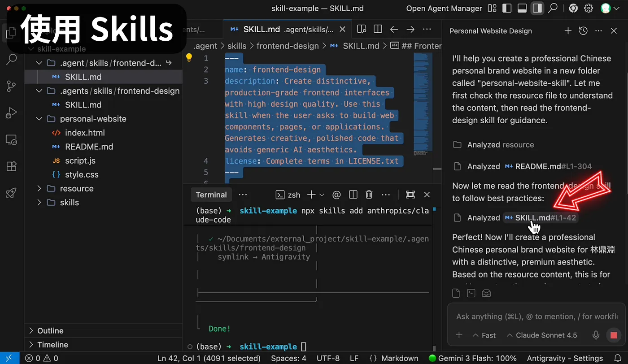Open Extensions view in activity bar
628x364 pixels.
pyautogui.click(x=12, y=166)
